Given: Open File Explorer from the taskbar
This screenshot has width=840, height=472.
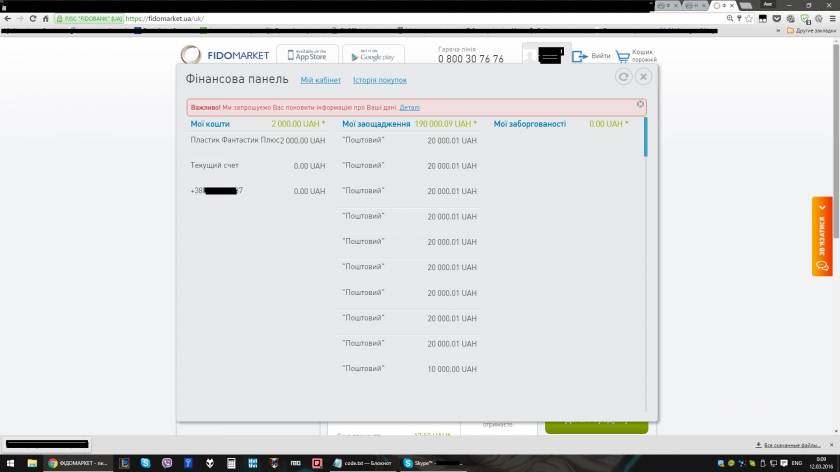Looking at the screenshot, I should click(x=32, y=463).
